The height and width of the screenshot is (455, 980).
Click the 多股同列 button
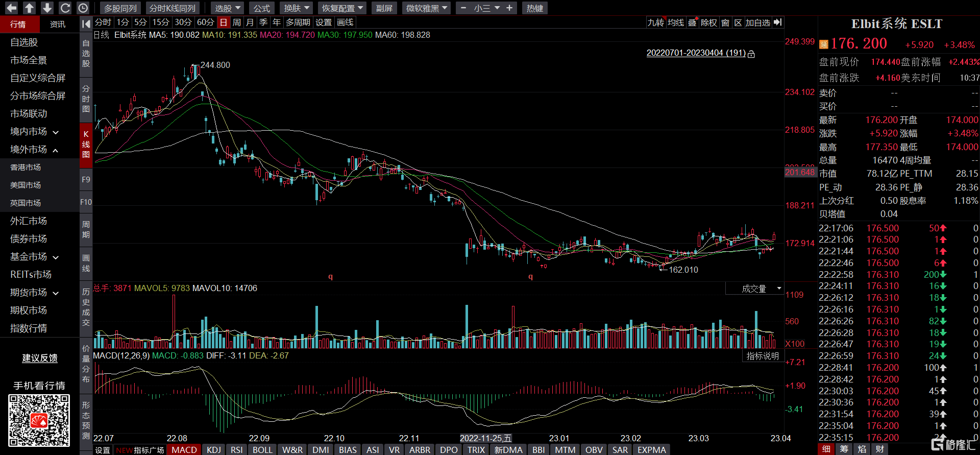pos(120,8)
